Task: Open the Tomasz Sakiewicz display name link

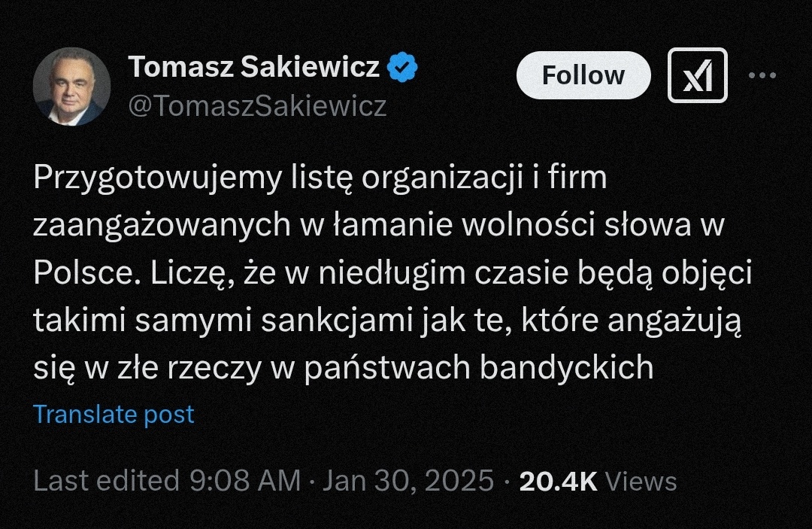Action: [x=253, y=68]
